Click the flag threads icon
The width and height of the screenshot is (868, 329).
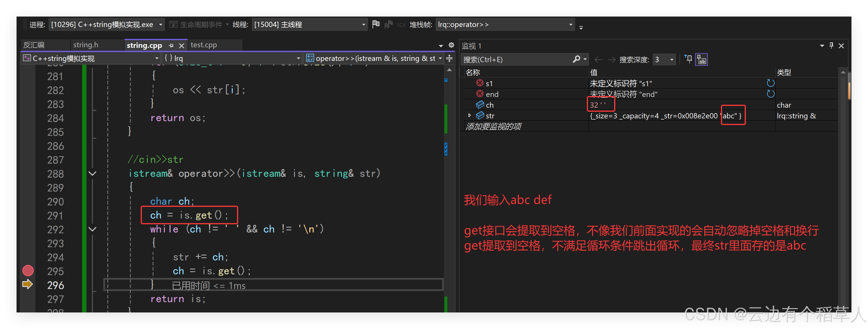point(376,25)
